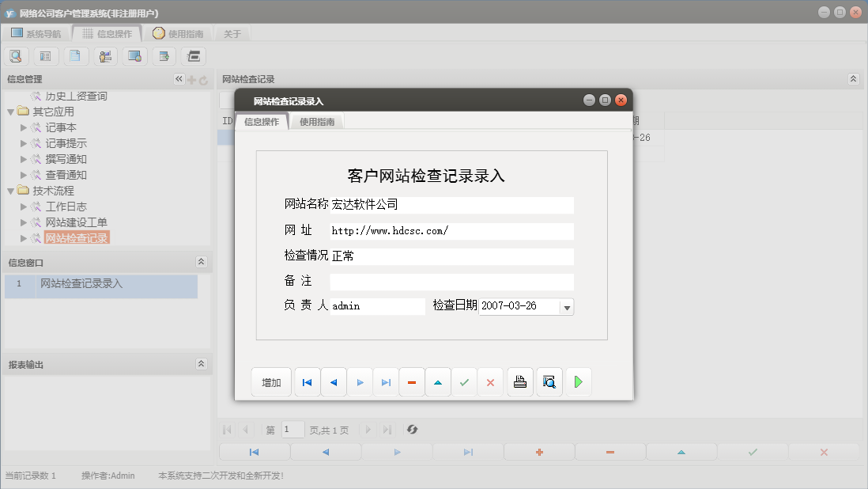Collapse the 信息窗口 panel
868x489 pixels.
[202, 261]
